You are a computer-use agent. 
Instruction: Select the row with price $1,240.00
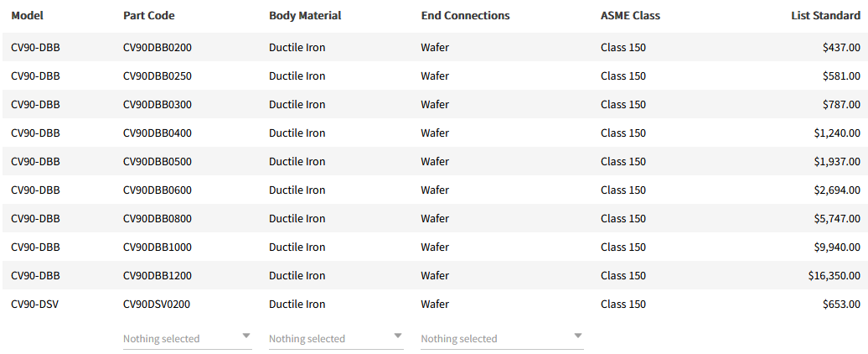(837, 133)
